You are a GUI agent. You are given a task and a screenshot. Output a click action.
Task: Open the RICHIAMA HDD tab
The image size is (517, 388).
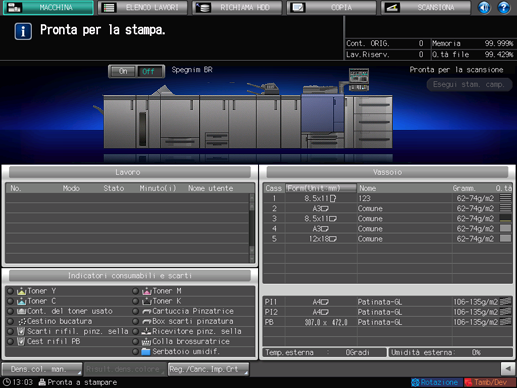(x=237, y=8)
